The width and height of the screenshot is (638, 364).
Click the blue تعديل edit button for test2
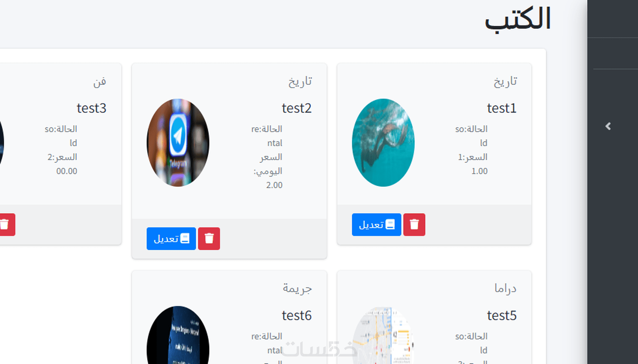tap(171, 239)
